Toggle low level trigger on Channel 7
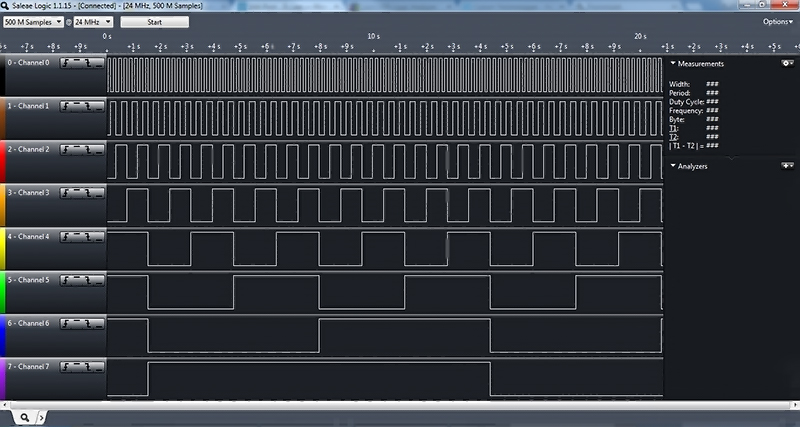 tap(99, 367)
